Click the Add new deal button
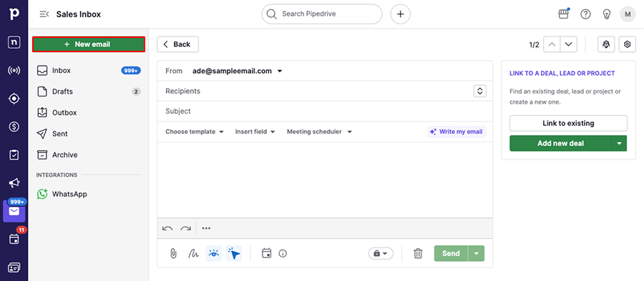 [560, 143]
